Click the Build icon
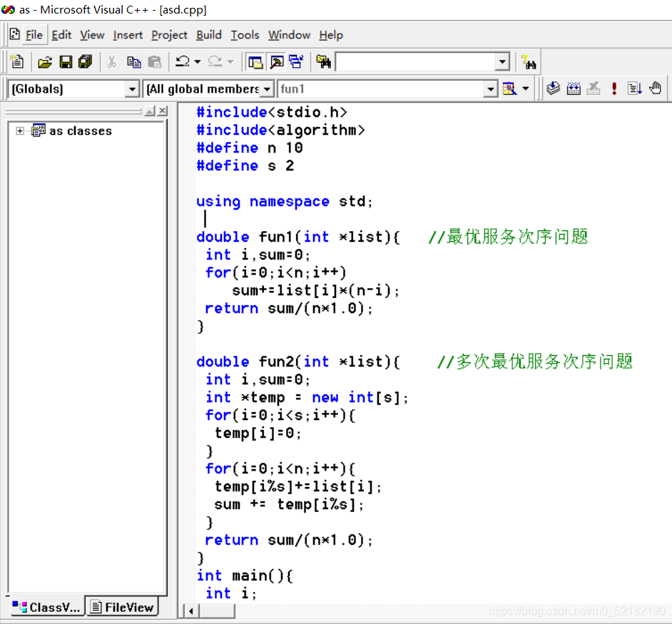672x624 pixels. point(574,88)
